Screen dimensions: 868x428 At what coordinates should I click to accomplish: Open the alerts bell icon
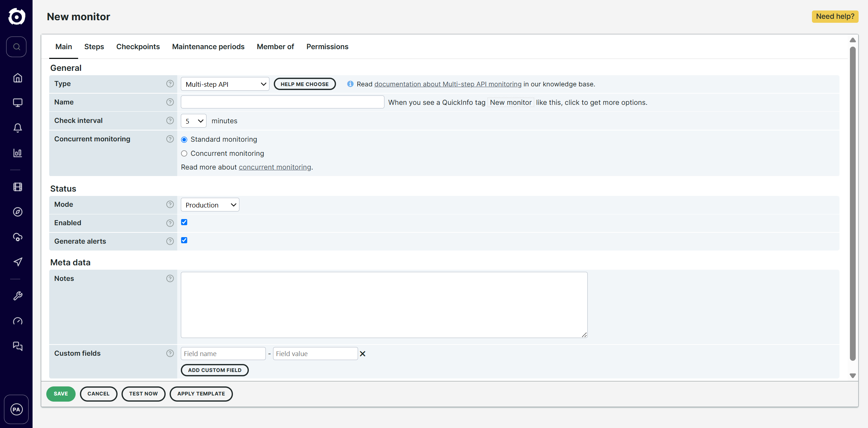click(x=17, y=128)
